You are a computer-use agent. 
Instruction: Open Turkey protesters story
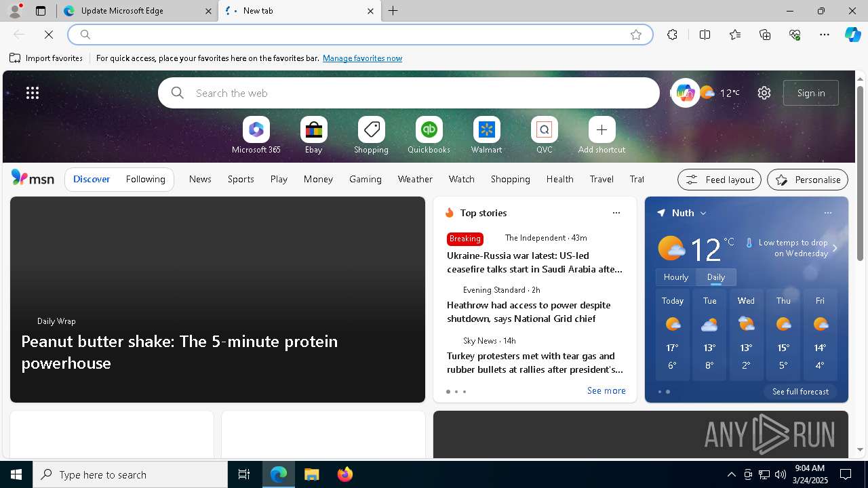coord(534,363)
